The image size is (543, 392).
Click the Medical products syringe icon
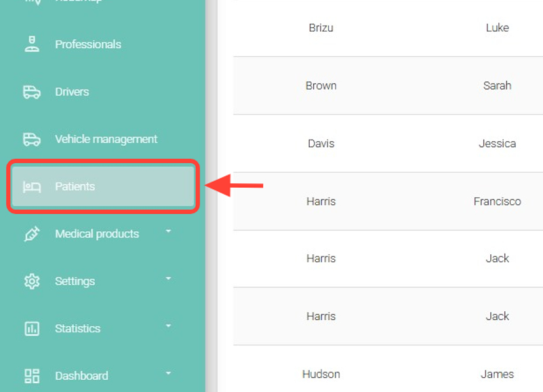pyautogui.click(x=32, y=234)
